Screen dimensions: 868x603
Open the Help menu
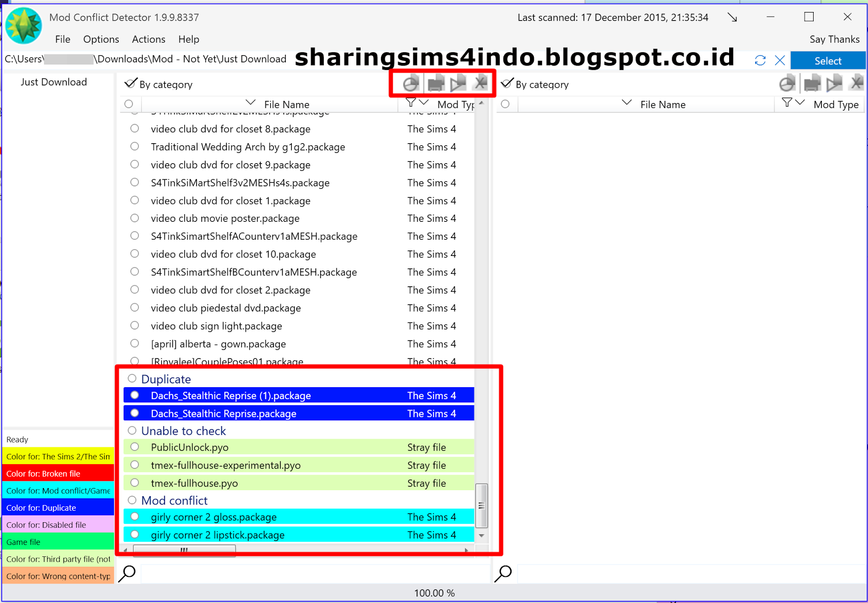(x=189, y=39)
